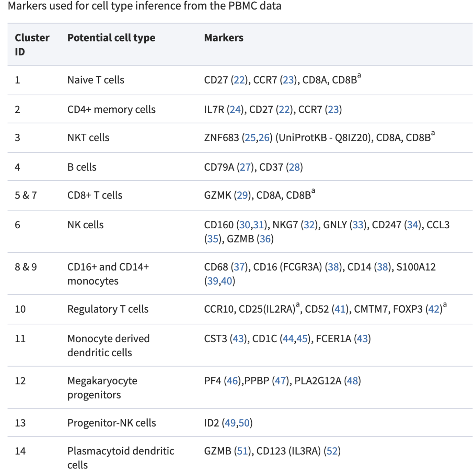
Task: Follow citation 25 beside ZNF683
Action: tap(250, 138)
